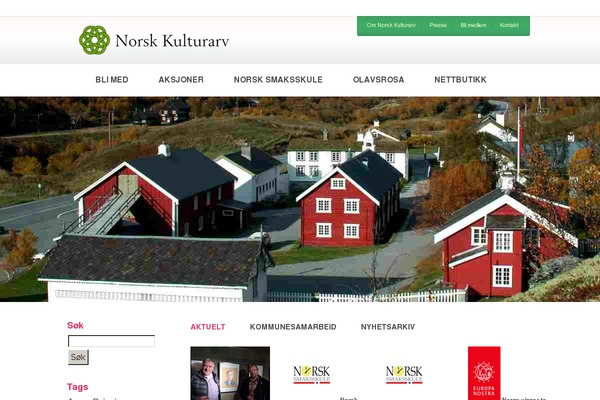Switch to the NYHETSARKIV tab
The height and width of the screenshot is (400, 600).
pyautogui.click(x=388, y=327)
